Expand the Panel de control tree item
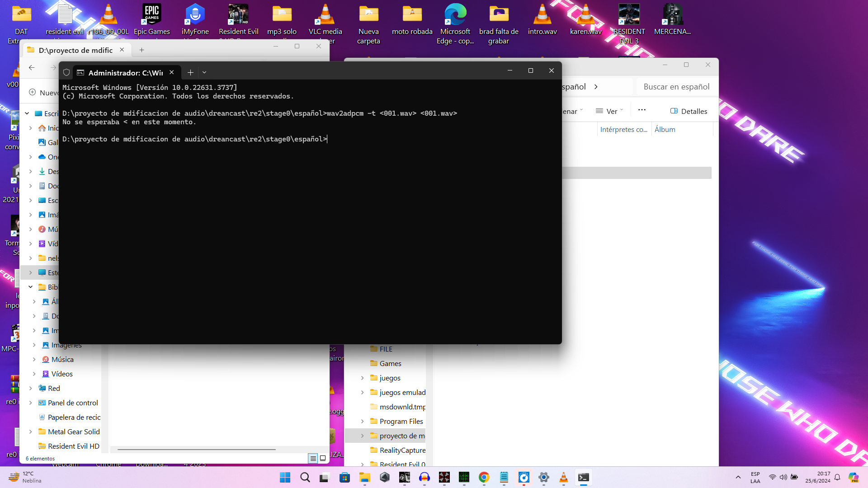This screenshot has height=488, width=868. [31, 403]
